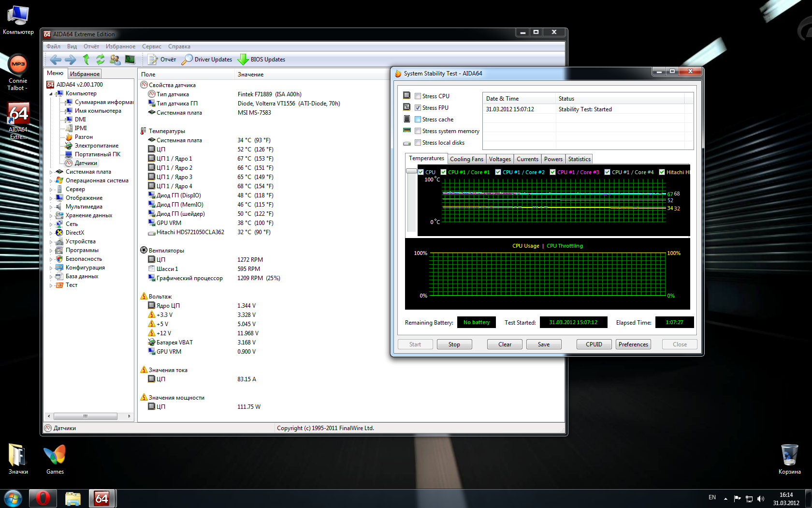Expand the Операционная система node
The height and width of the screenshot is (508, 812).
[51, 181]
